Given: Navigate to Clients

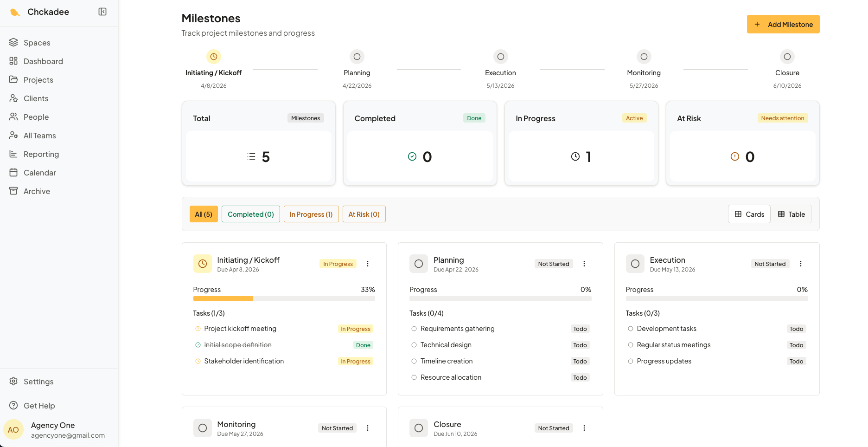Looking at the screenshot, I should tap(36, 98).
